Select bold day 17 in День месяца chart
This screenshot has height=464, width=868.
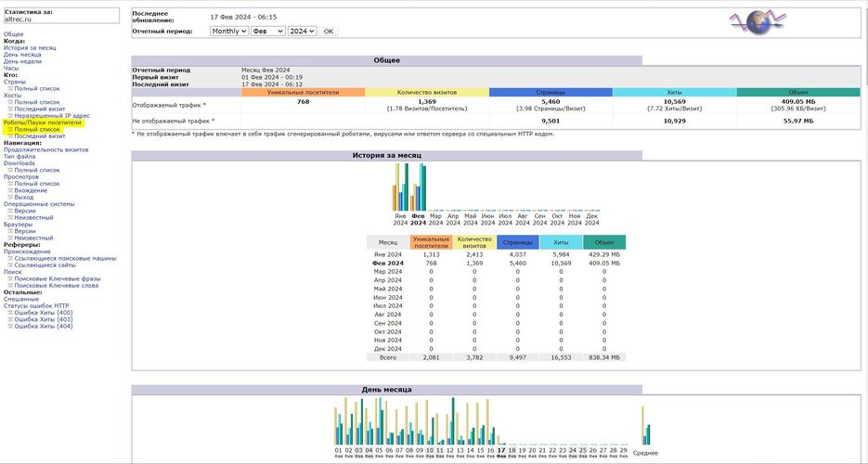pyautogui.click(x=501, y=450)
